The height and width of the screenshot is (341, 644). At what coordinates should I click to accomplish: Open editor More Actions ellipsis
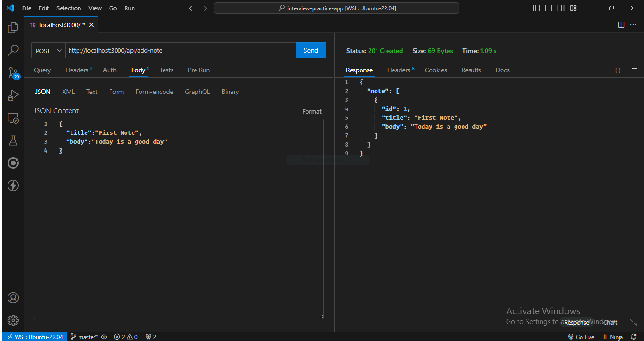pyautogui.click(x=633, y=25)
